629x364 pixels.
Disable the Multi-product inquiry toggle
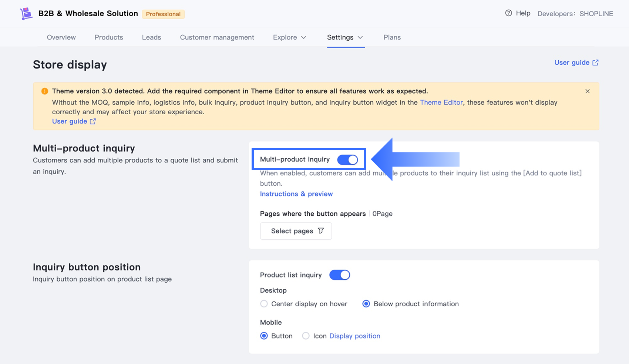[x=347, y=160]
